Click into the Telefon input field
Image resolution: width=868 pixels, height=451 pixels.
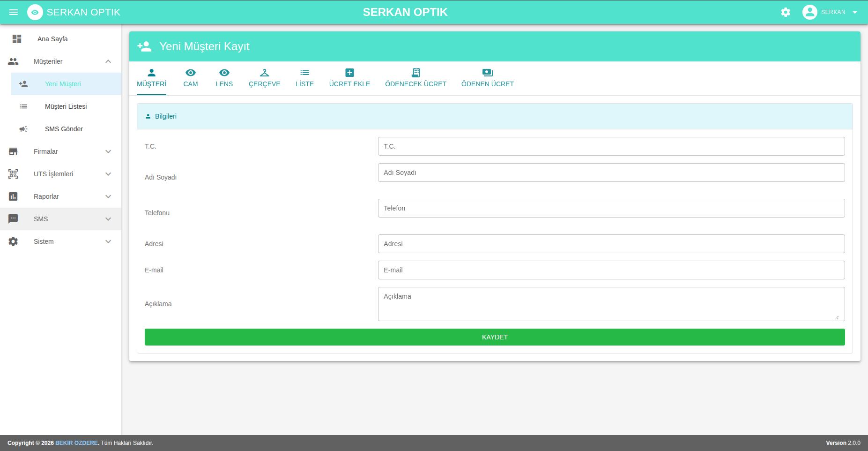click(611, 208)
